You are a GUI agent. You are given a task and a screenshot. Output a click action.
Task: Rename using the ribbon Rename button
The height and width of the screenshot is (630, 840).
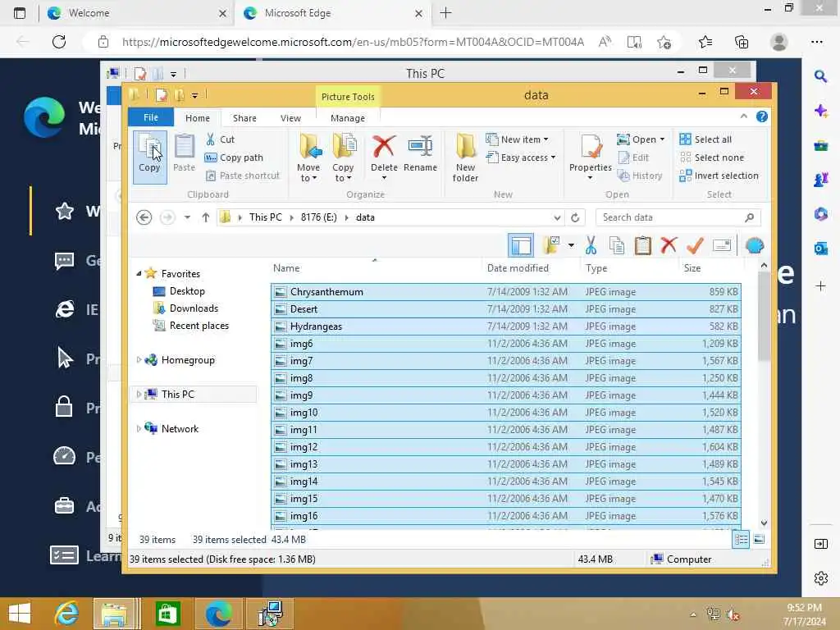pyautogui.click(x=420, y=153)
